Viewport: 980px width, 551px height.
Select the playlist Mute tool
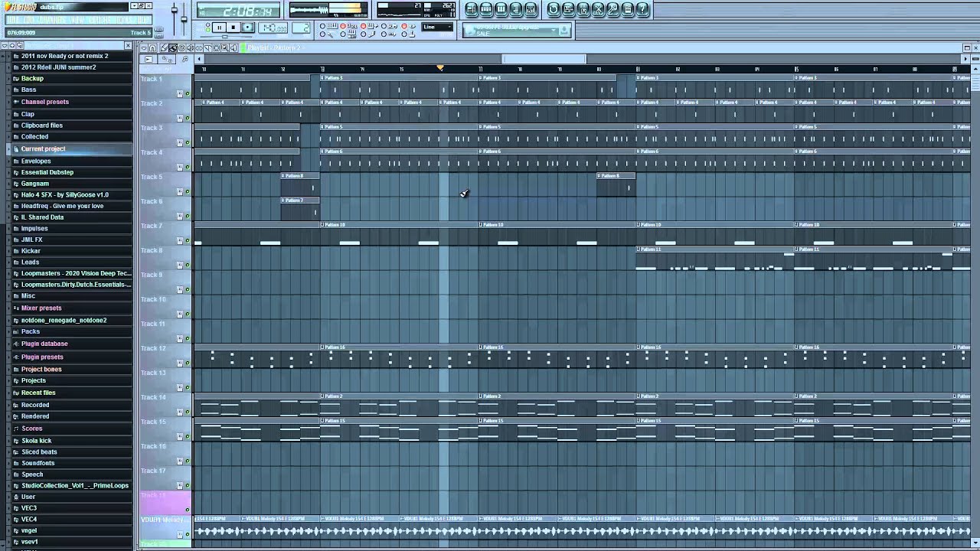191,47
